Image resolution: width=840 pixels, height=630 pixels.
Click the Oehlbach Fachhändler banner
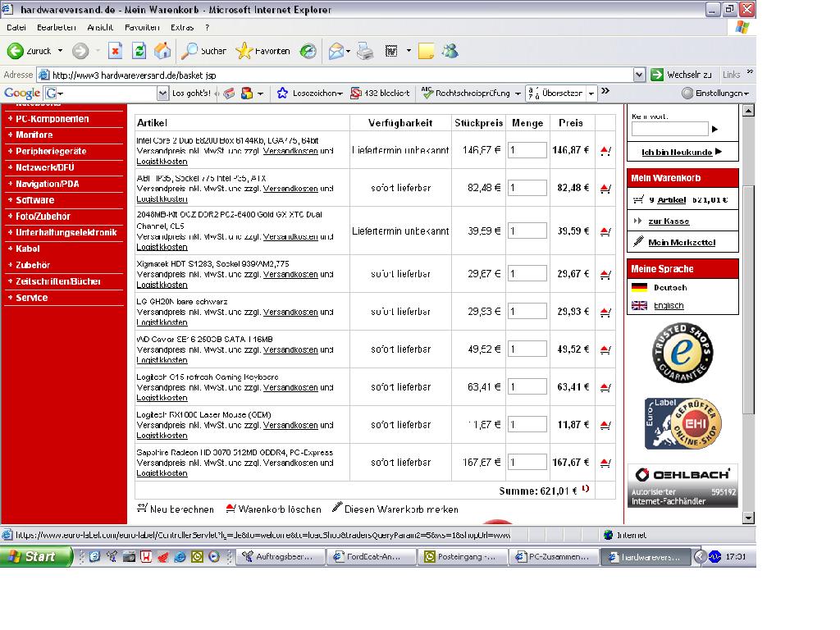[682, 486]
